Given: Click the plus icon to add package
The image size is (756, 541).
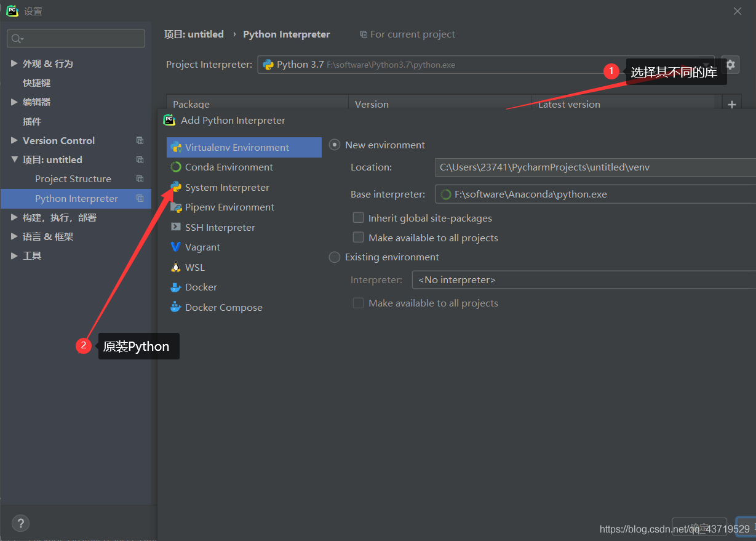Looking at the screenshot, I should 732,105.
